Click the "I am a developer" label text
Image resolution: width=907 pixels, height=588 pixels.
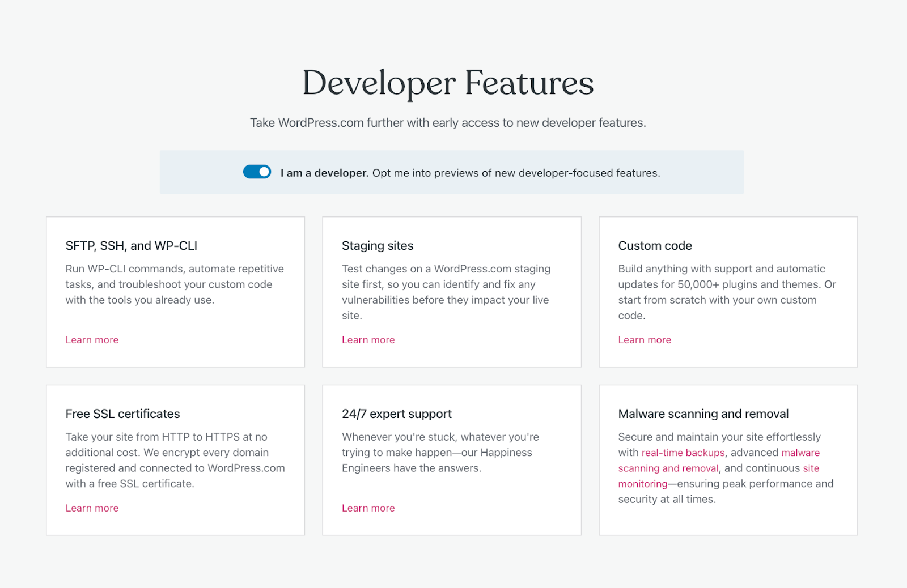(324, 172)
